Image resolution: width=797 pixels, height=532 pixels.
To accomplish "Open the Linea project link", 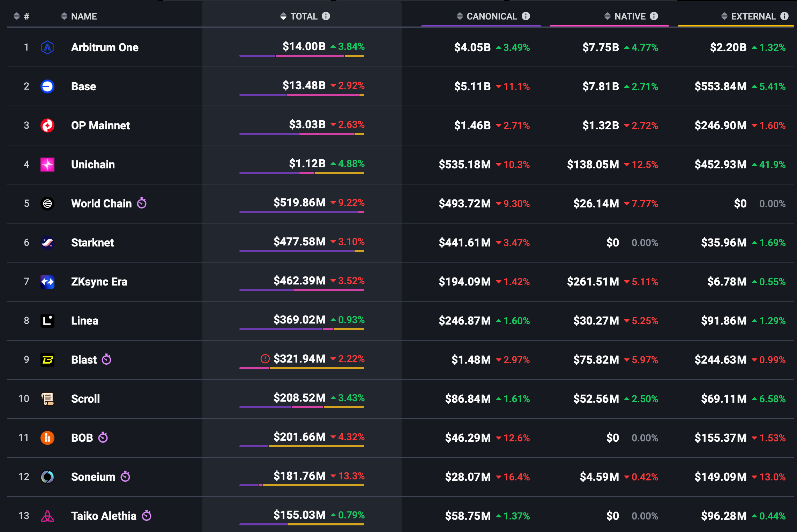I will (x=84, y=320).
